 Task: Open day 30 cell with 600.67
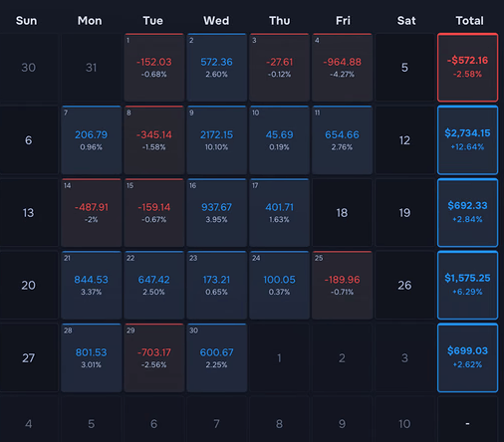(x=217, y=358)
